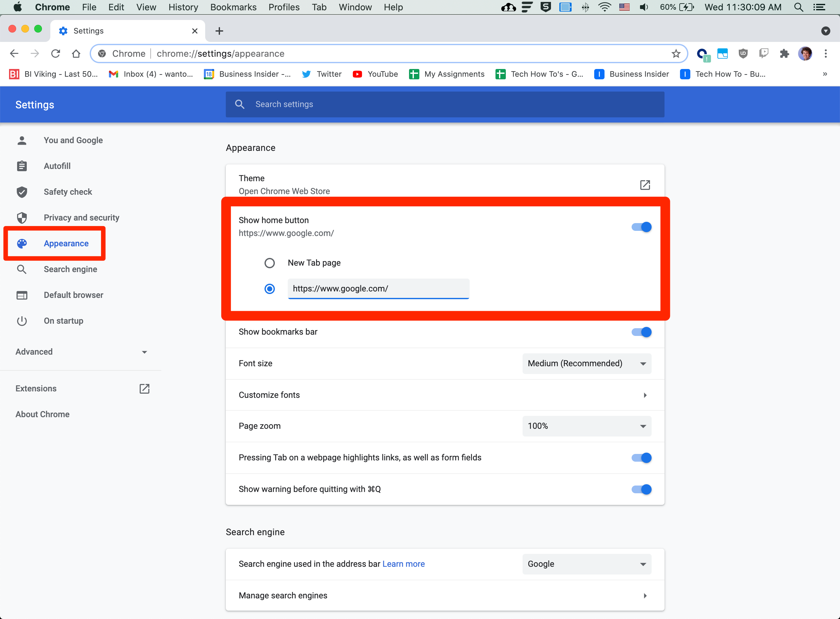840x619 pixels.
Task: Open the Font size dropdown
Action: (587, 363)
